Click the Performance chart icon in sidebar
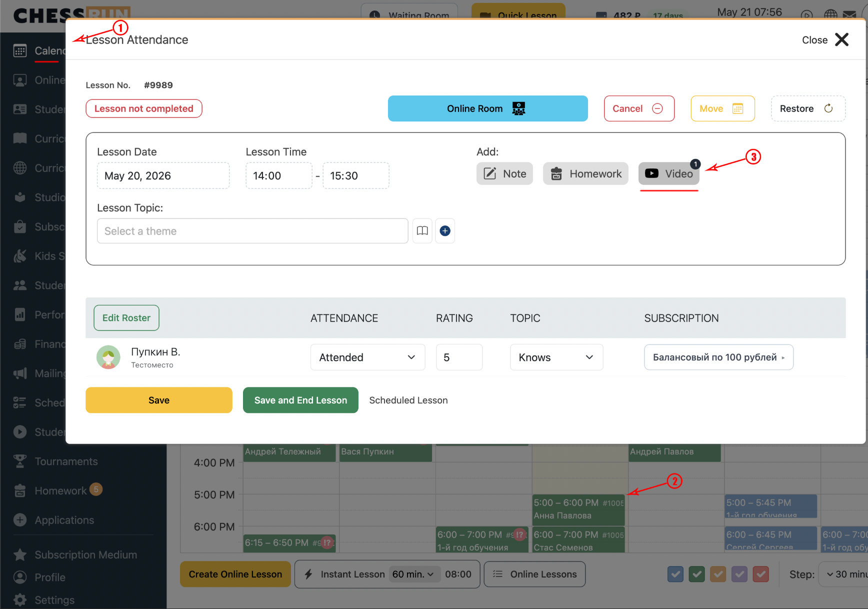Image resolution: width=868 pixels, height=609 pixels. [20, 314]
